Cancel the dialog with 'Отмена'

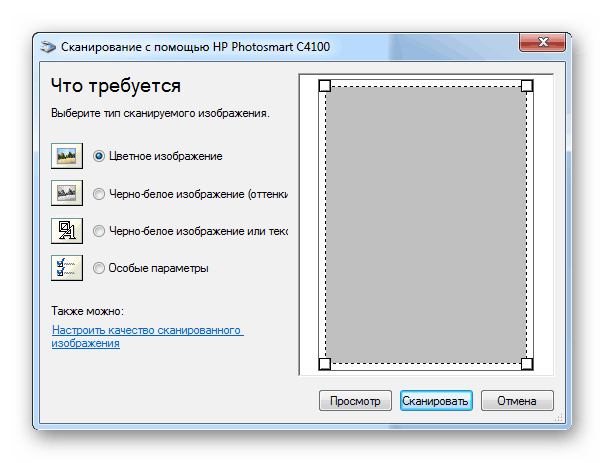coord(516,401)
